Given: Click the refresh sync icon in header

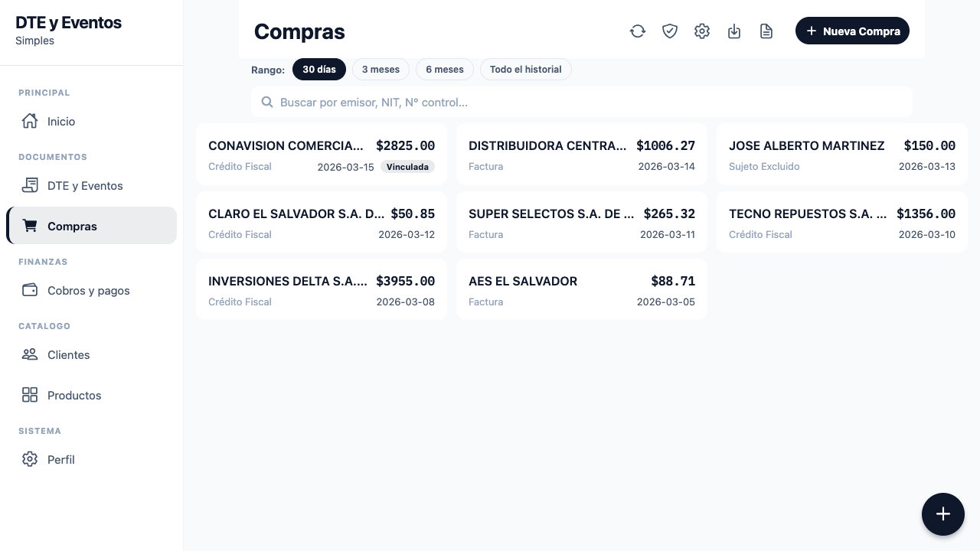Looking at the screenshot, I should (x=638, y=31).
